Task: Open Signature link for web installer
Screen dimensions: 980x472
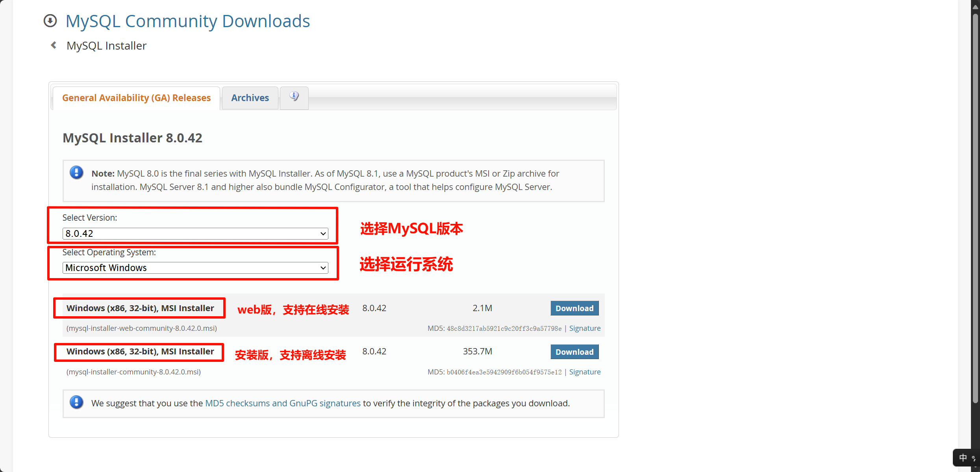Action: coord(585,328)
